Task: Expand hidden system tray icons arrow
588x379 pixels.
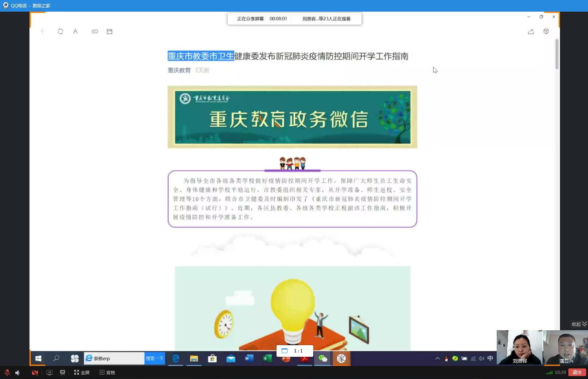Action: (437, 359)
